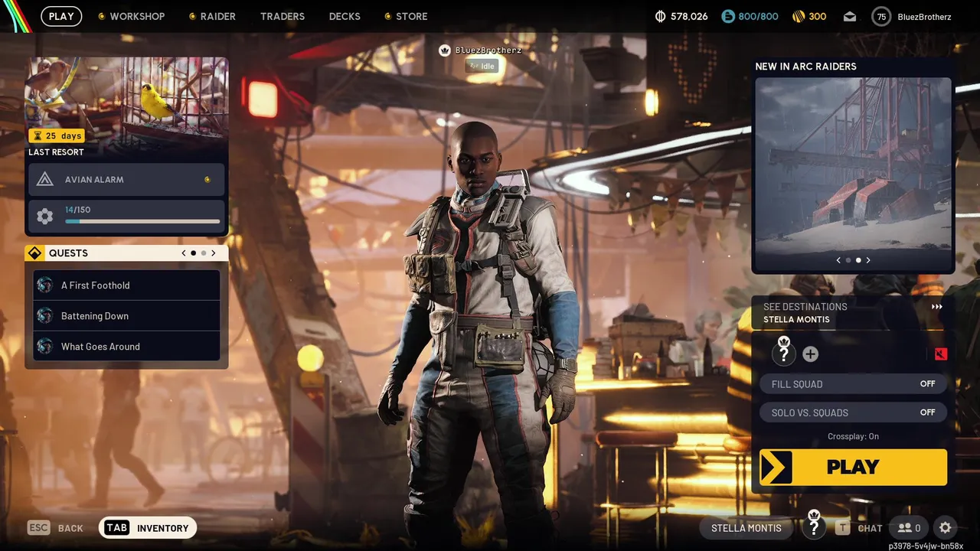The width and height of the screenshot is (980, 551).
Task: Open the Avian Alarm event row
Action: tap(126, 179)
